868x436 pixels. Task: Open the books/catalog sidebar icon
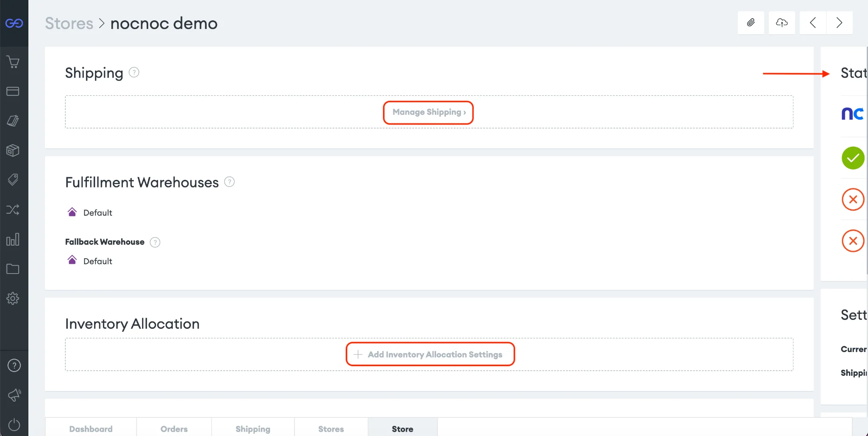tap(13, 121)
